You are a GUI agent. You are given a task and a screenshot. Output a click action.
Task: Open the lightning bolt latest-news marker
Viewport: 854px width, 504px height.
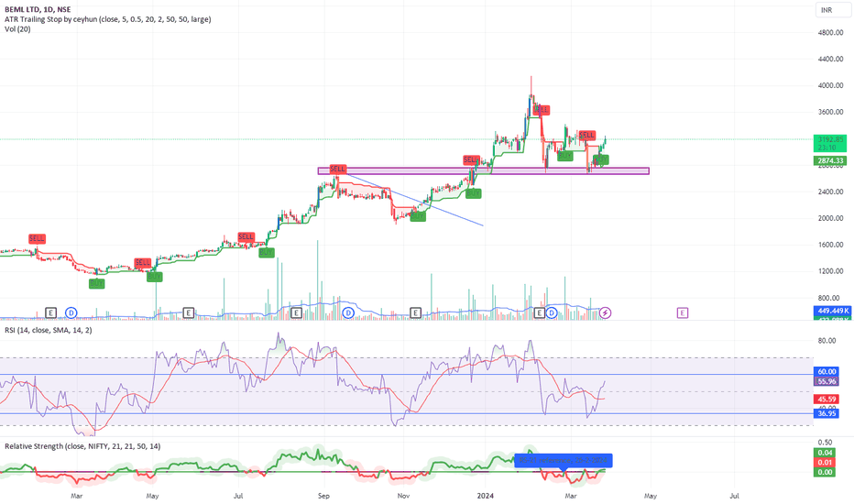coord(605,312)
